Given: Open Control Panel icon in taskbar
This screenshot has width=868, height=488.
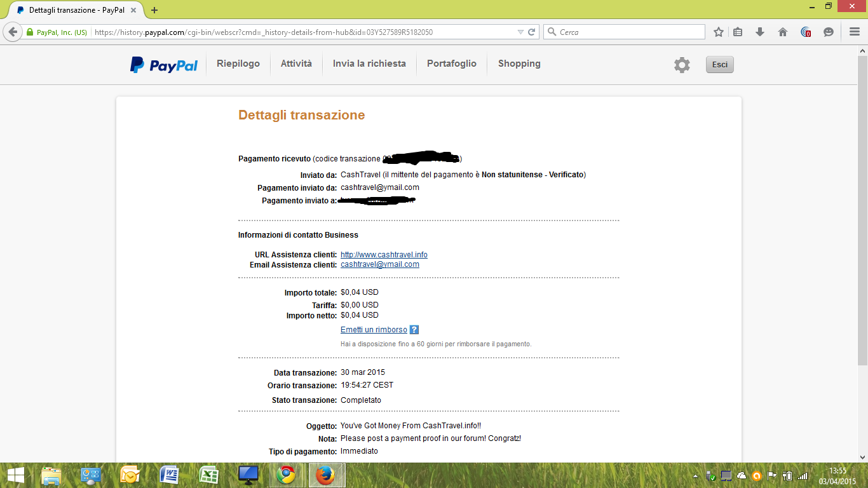Looking at the screenshot, I should (91, 475).
